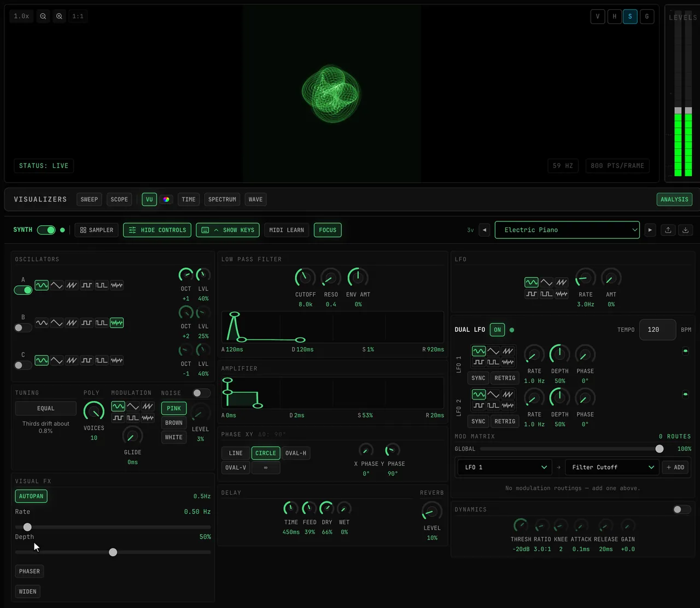Click the Tempo BPM input field

(x=657, y=330)
